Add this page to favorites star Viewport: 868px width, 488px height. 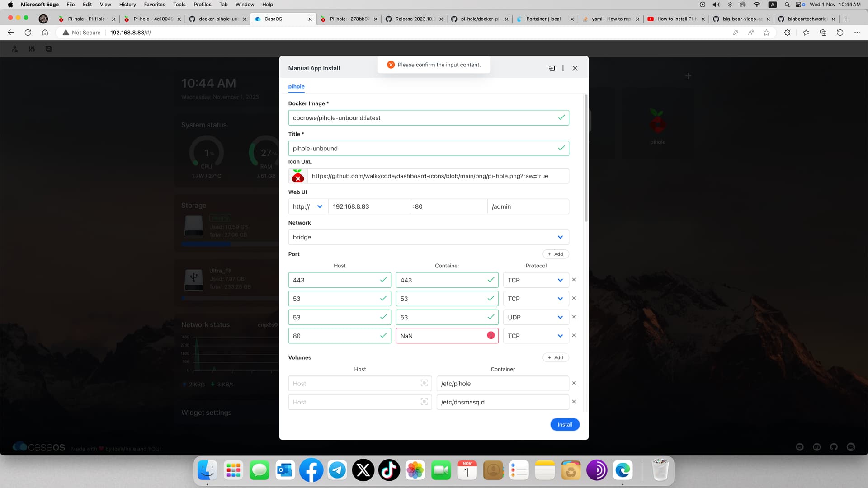tap(766, 33)
